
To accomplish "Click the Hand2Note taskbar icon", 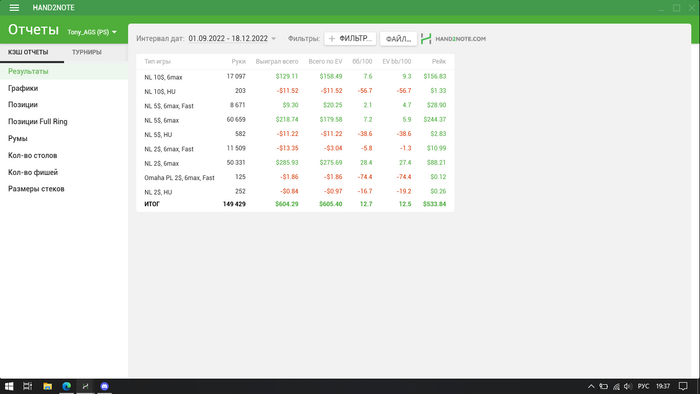I will pos(85,386).
